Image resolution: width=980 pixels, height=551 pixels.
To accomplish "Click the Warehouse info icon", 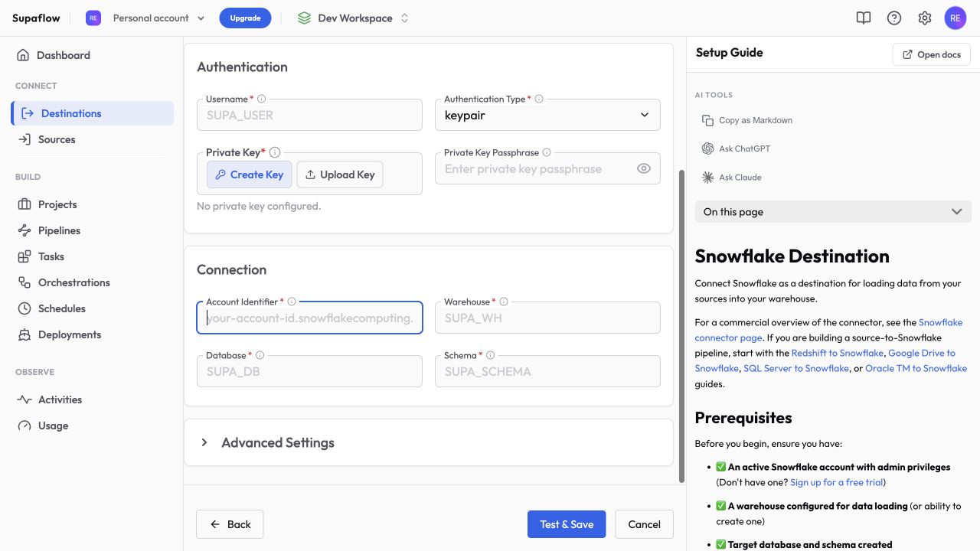I will click(x=504, y=302).
